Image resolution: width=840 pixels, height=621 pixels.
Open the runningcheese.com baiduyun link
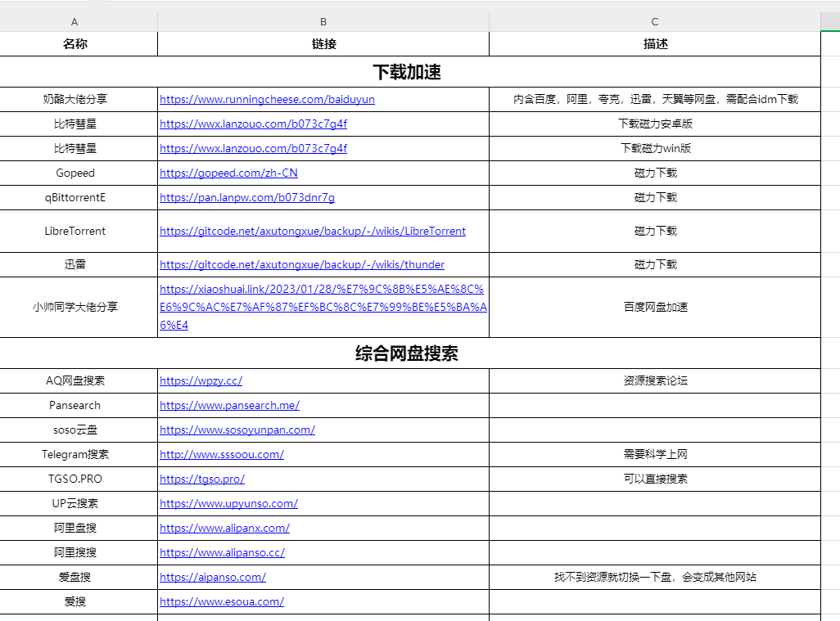(x=267, y=99)
